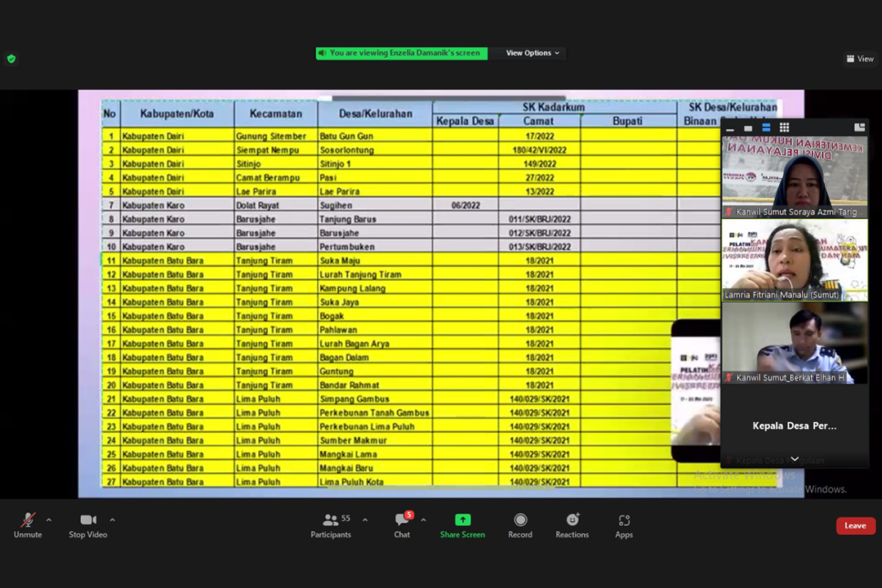Open the View Options dropdown
The height and width of the screenshot is (588, 882).
point(532,53)
